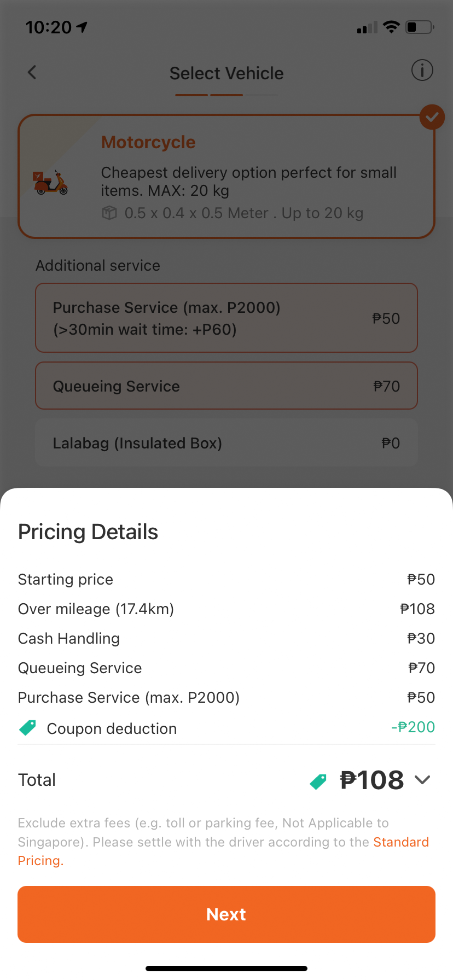The width and height of the screenshot is (453, 980).
Task: Enable Lalabag (Insulated Box) option
Action: click(226, 442)
